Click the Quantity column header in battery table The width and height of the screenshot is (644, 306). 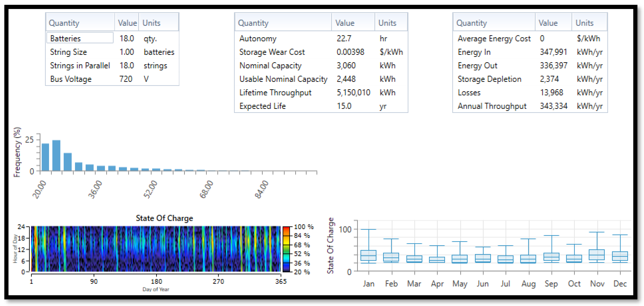[64, 23]
